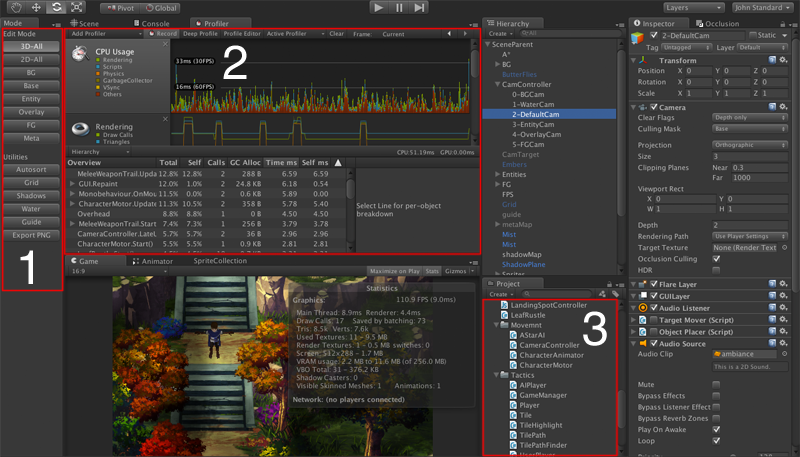Screen dimensions: 800x457
Task: Click the Audio Source speaker icon
Action: pyautogui.click(x=643, y=344)
